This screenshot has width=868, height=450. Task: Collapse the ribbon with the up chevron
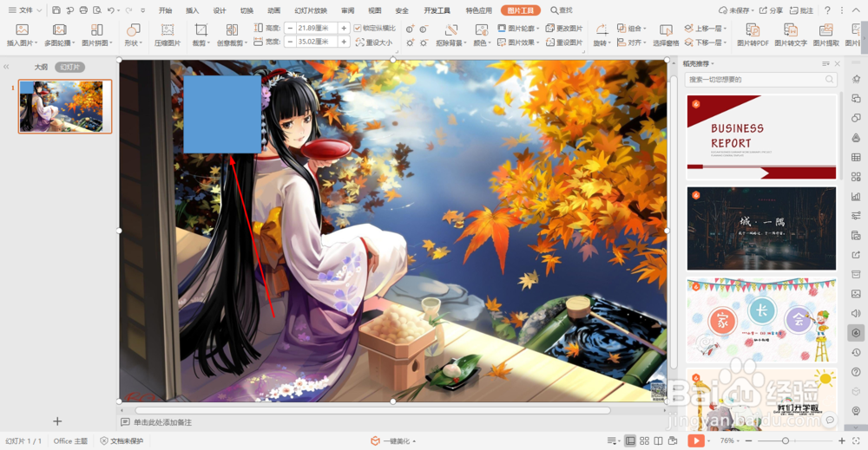pos(858,10)
